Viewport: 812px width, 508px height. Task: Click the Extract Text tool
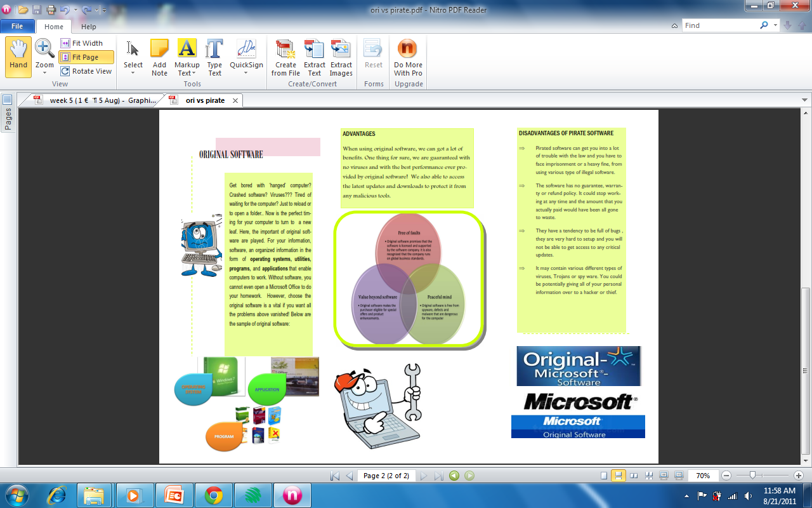[314, 57]
